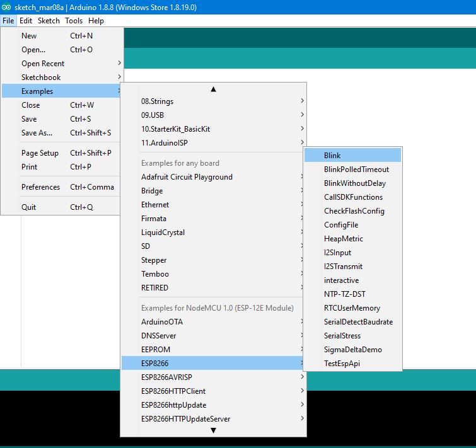Expand the 08.Strings examples

[x=213, y=101]
